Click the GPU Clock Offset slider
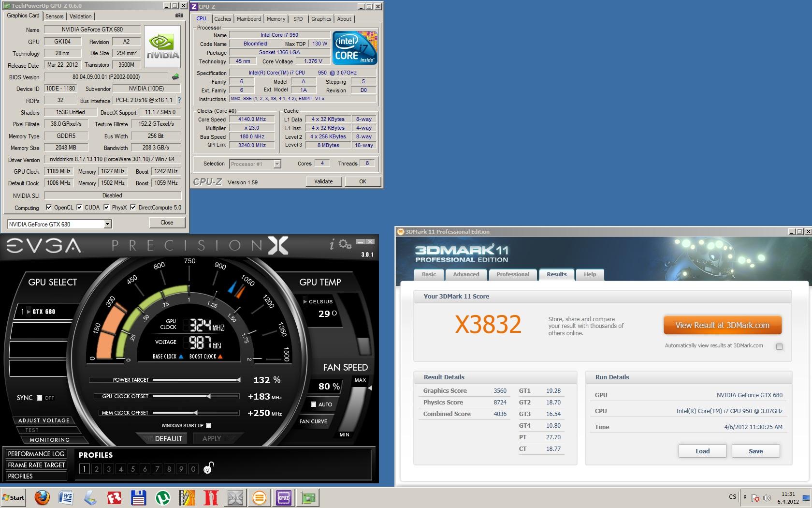 pyautogui.click(x=196, y=396)
